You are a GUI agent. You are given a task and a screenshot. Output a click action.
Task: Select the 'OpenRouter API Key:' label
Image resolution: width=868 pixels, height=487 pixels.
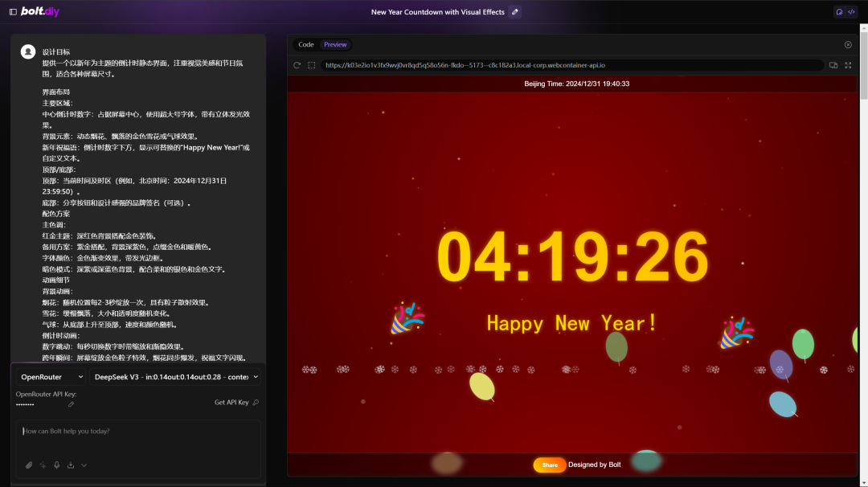(x=46, y=394)
